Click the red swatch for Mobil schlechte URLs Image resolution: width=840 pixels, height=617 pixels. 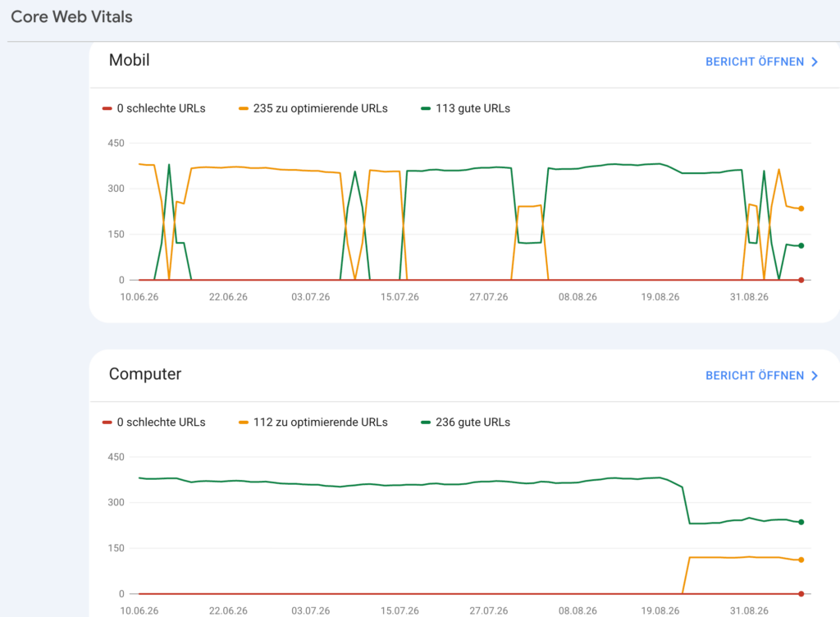tap(107, 109)
